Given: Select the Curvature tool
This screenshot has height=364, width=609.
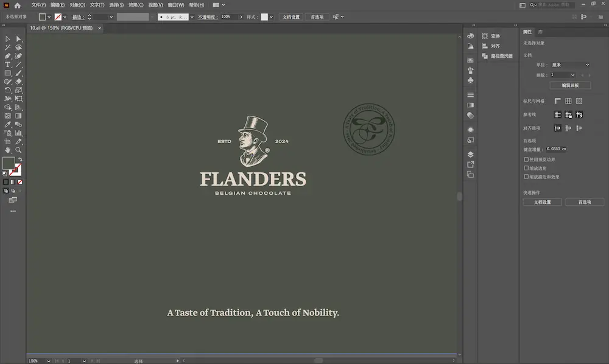Looking at the screenshot, I should coord(18,56).
